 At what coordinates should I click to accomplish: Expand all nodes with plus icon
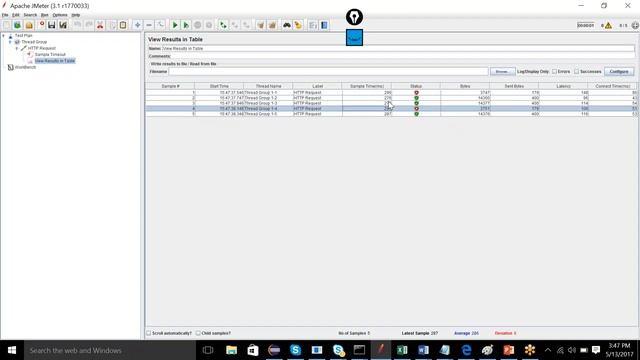point(138,25)
